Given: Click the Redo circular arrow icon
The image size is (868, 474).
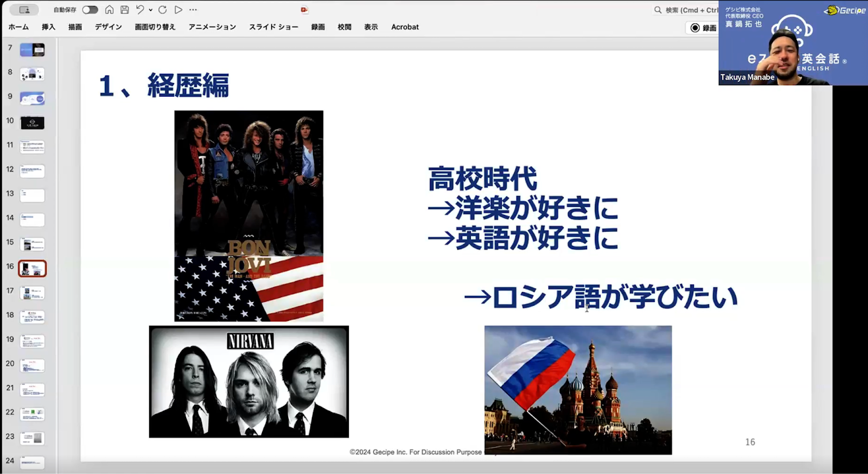Looking at the screenshot, I should click(162, 10).
